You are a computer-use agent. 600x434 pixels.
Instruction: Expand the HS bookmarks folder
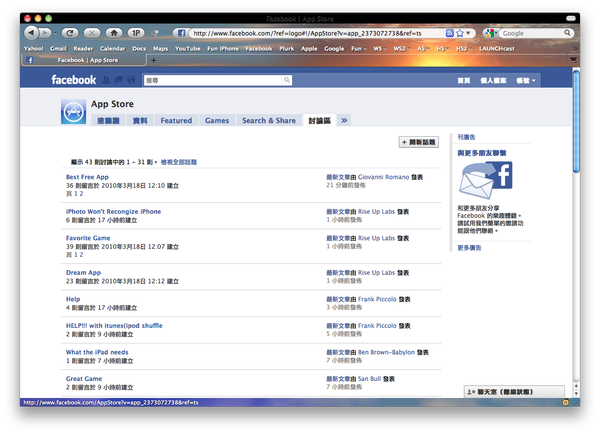pyautogui.click(x=443, y=49)
